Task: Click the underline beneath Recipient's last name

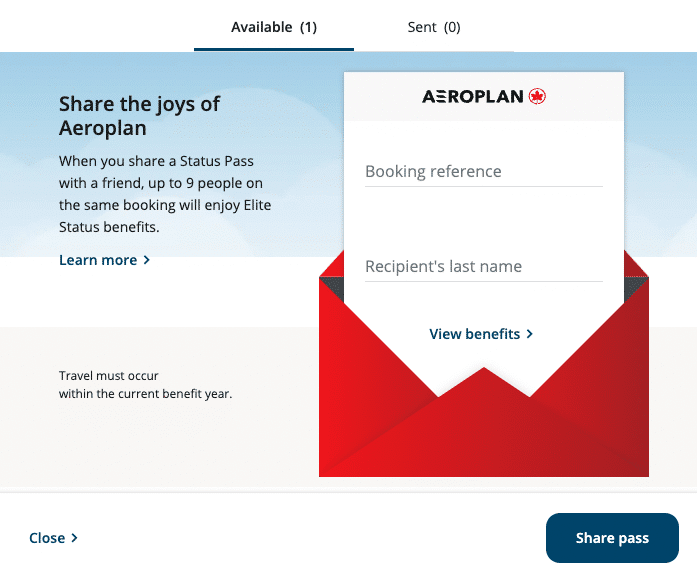Action: click(x=483, y=281)
